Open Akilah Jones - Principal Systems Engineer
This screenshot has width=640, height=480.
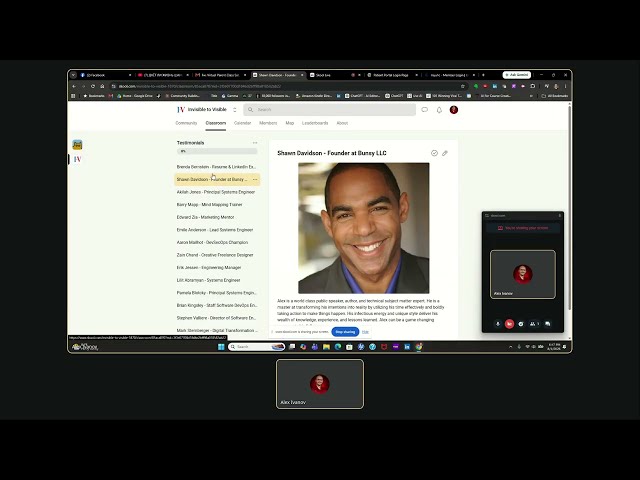216,192
